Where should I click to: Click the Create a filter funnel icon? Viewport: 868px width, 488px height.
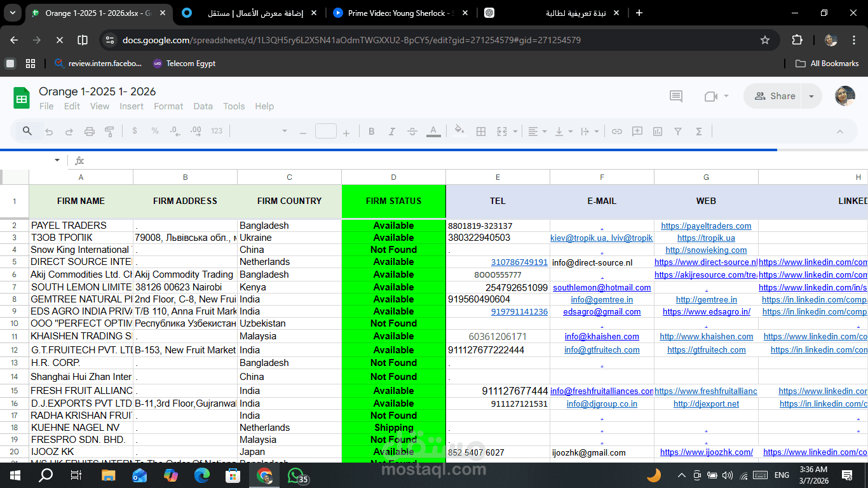(678, 132)
